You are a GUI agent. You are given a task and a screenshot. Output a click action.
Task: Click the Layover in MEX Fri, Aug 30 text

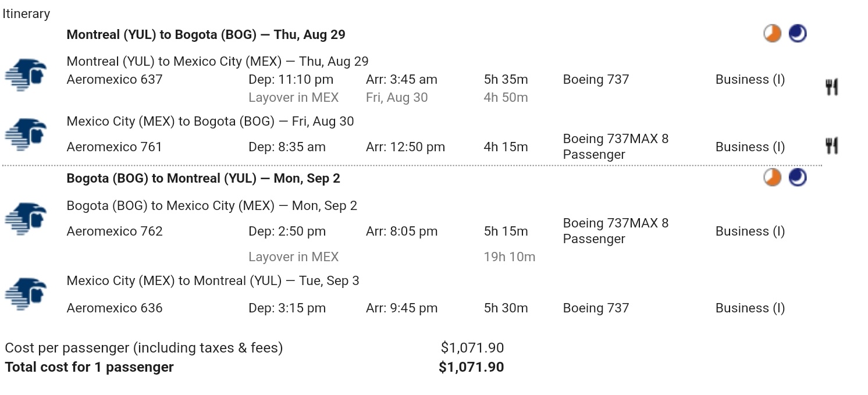click(293, 97)
